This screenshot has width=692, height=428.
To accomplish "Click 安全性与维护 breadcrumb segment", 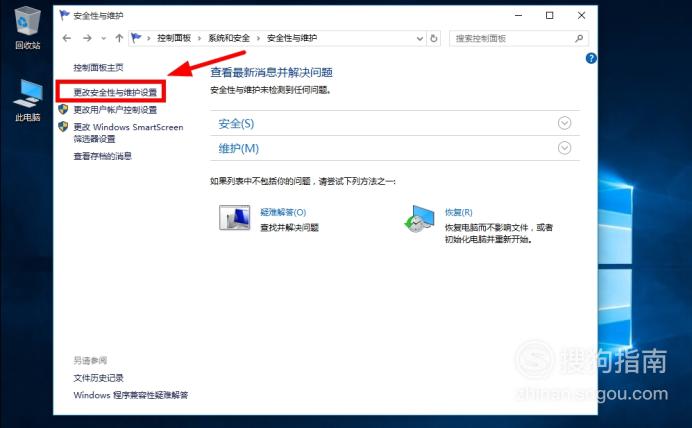I will tap(292, 38).
